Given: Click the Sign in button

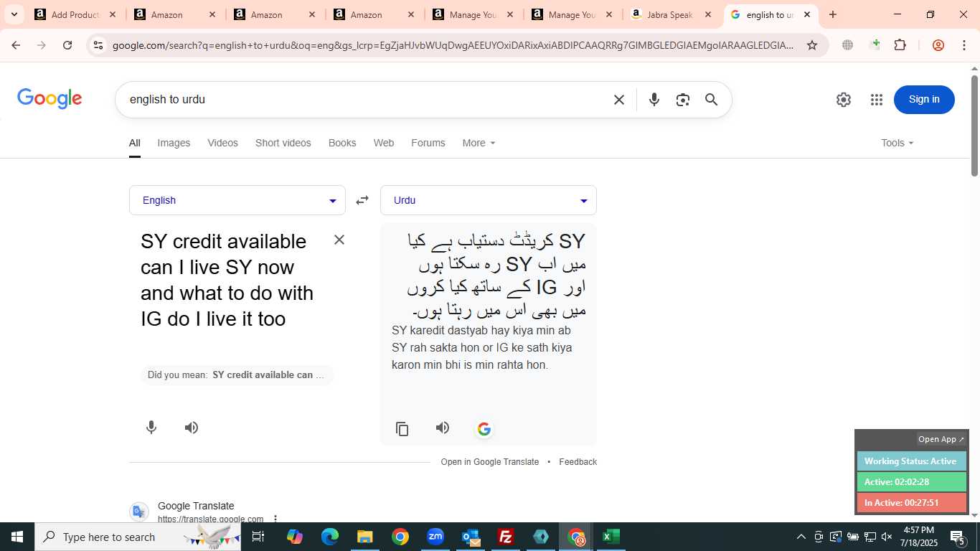Looking at the screenshot, I should pos(924,100).
